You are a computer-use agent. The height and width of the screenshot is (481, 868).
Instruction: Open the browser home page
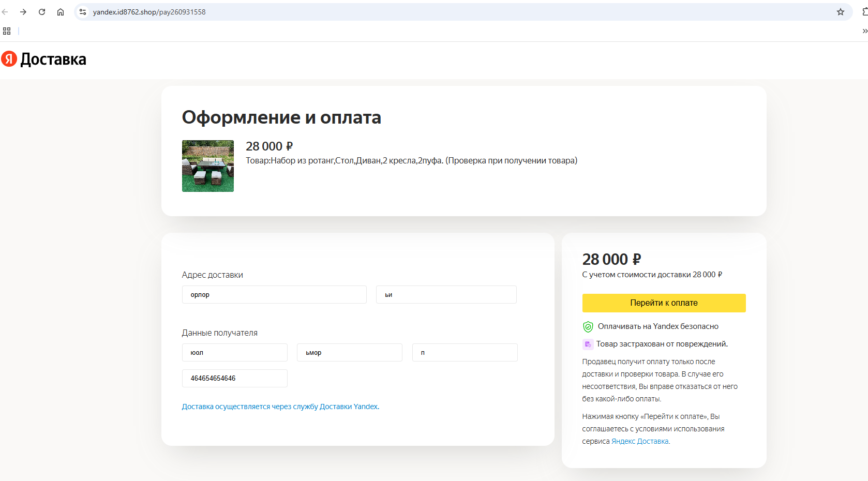(61, 12)
